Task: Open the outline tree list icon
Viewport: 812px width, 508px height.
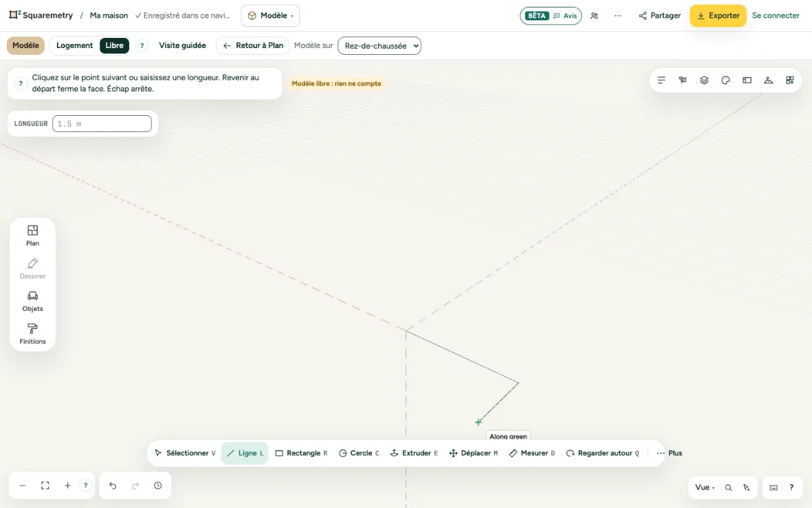Action: [x=683, y=80]
